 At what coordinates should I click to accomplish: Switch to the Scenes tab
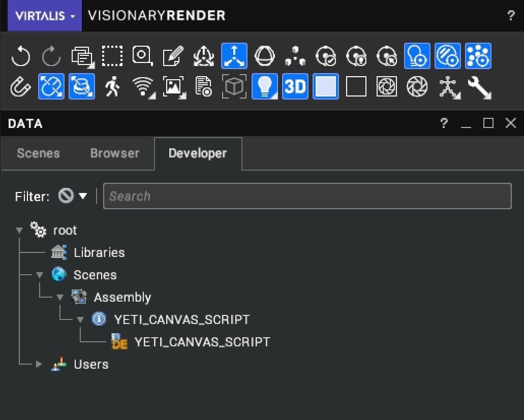coord(38,153)
